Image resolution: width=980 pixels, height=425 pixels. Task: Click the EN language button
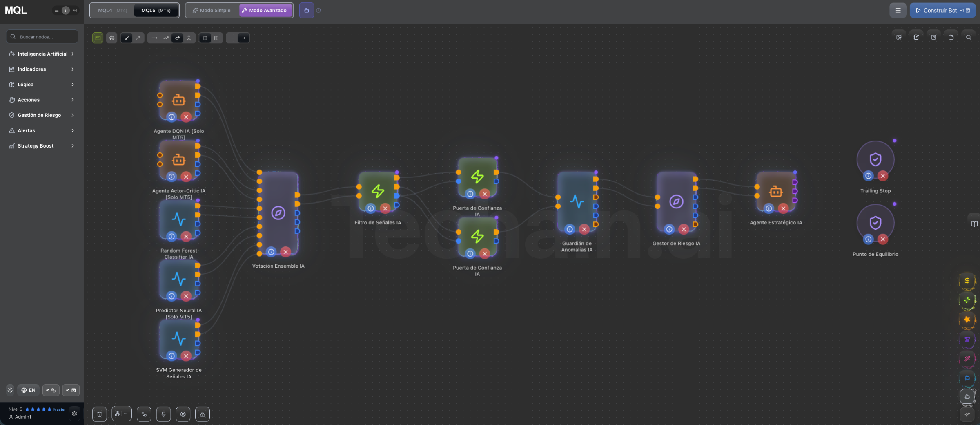point(28,390)
